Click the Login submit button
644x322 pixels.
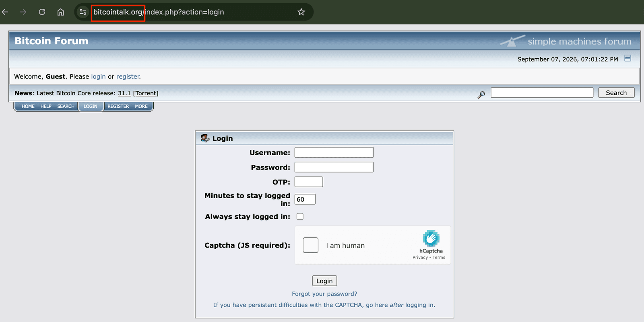324,281
